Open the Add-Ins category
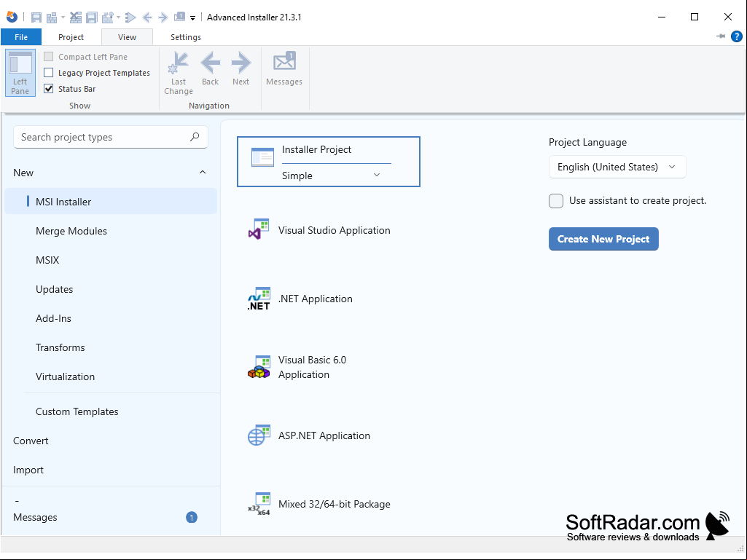Screen dimensions: 747x560 point(53,318)
